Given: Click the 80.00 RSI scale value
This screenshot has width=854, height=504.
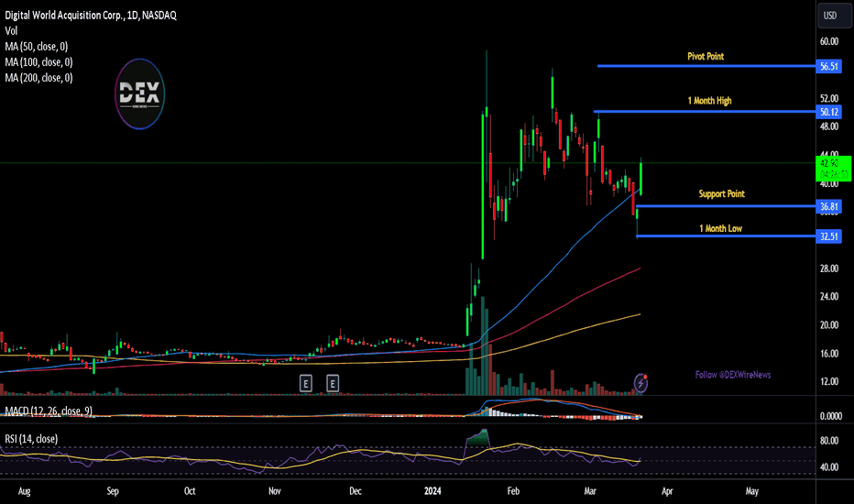Looking at the screenshot, I should (829, 441).
